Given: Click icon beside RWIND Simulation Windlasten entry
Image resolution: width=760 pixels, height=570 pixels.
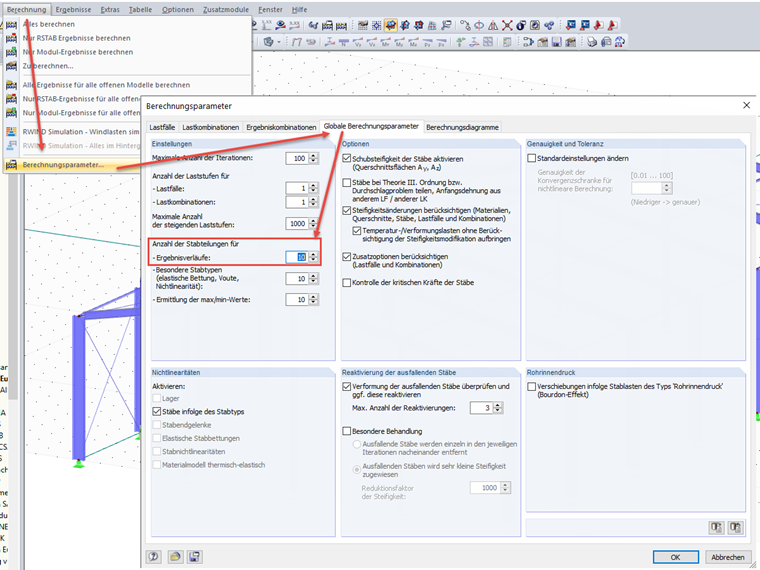Looking at the screenshot, I should pyautogui.click(x=11, y=132).
